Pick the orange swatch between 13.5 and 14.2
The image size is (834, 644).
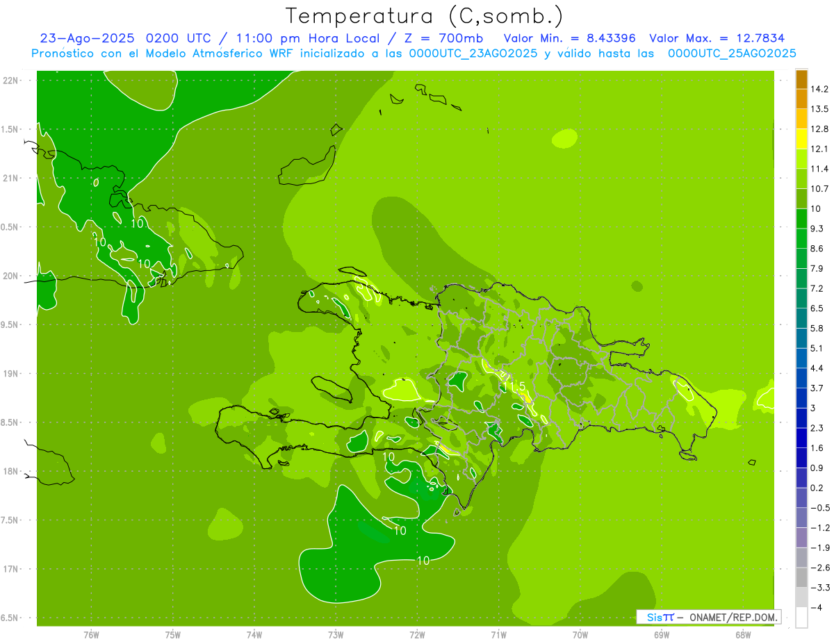point(801,99)
